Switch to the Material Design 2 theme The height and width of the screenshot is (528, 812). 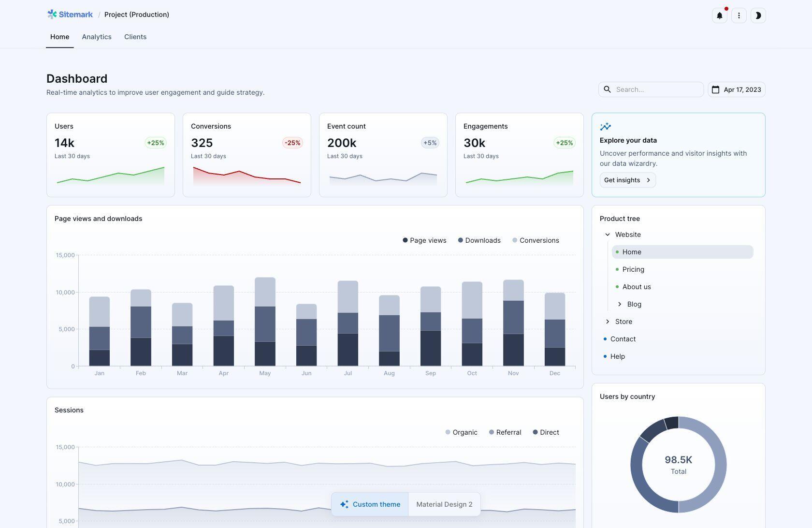tap(444, 504)
